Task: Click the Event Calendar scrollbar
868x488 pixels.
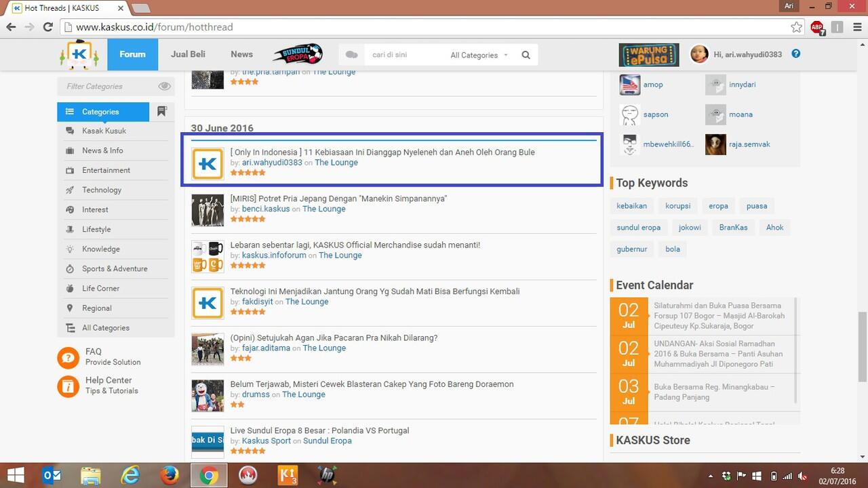Action: (x=795, y=350)
